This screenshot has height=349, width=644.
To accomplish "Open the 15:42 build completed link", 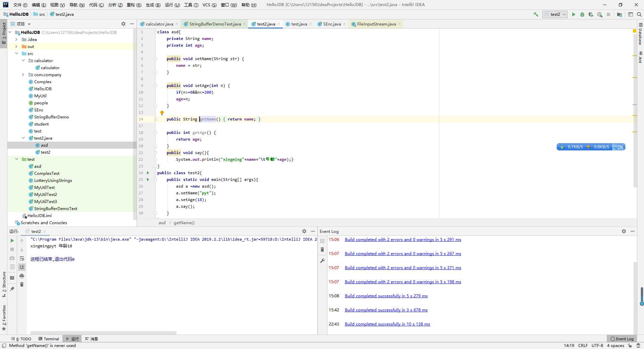I will pyautogui.click(x=386, y=310).
